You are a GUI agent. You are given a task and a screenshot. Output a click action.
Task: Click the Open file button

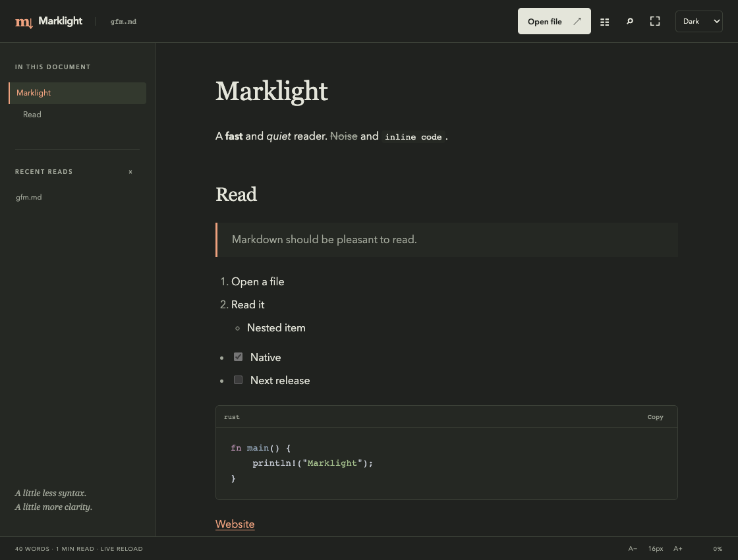point(554,21)
